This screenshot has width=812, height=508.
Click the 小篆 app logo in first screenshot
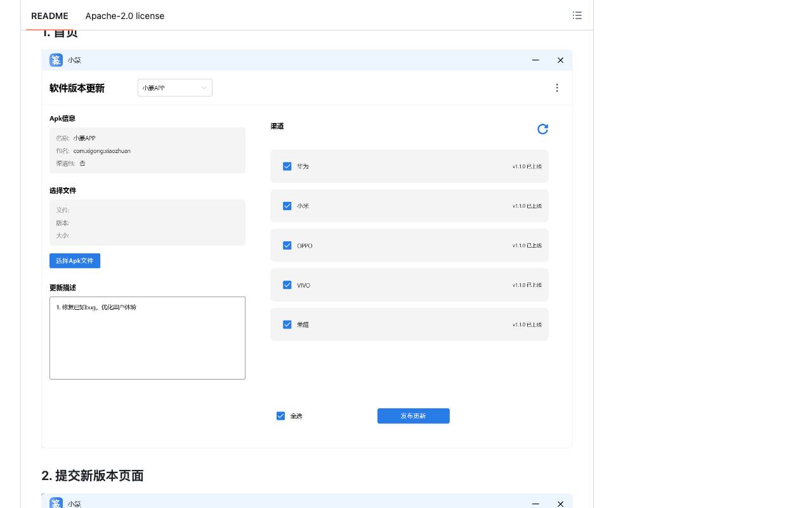pyautogui.click(x=56, y=60)
